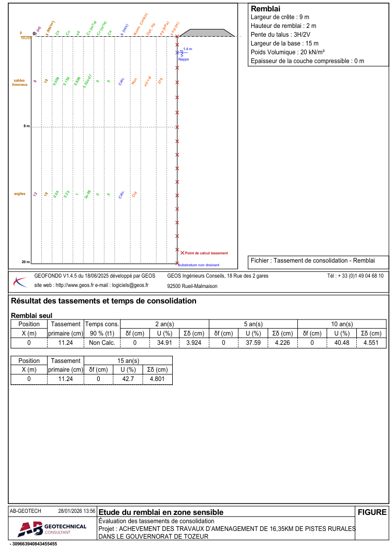Select the 'sables limoneux' soil layer label

click(20, 83)
